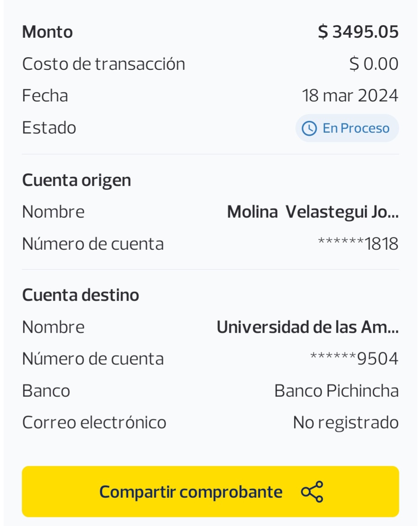This screenshot has width=420, height=526.
Task: Tap the truncated Universidad de las Am... name
Action: click(x=307, y=327)
